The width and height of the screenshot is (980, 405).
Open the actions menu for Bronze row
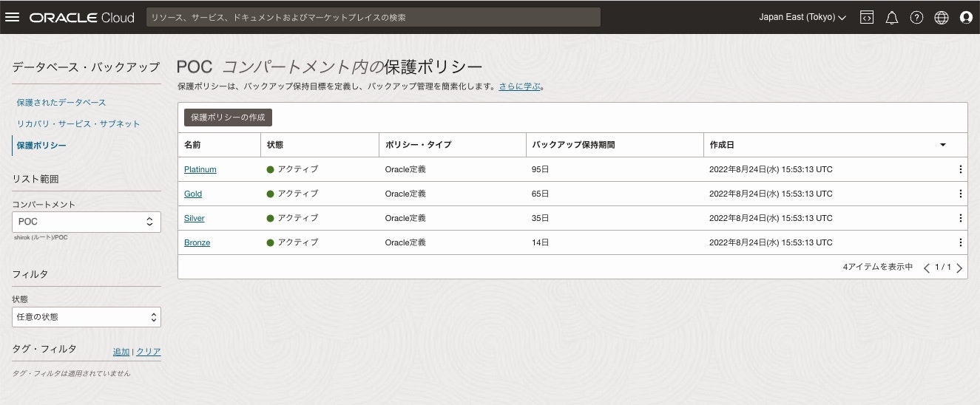[x=961, y=242]
